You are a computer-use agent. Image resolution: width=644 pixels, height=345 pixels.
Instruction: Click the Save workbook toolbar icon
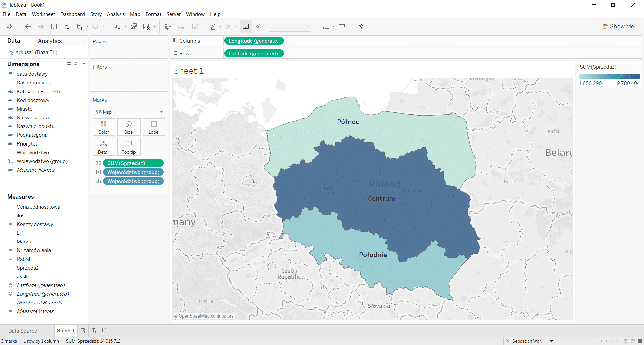pos(54,27)
